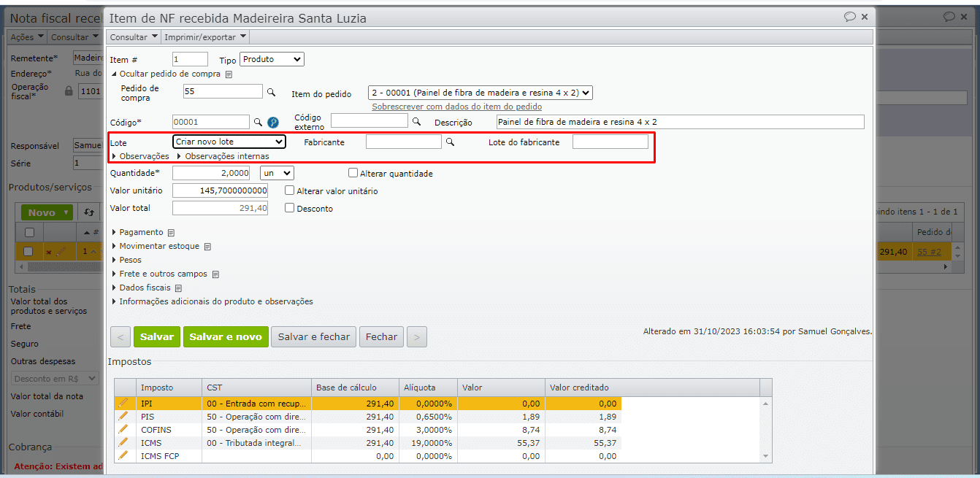Viewport: 980px width, 478px height.
Task: Click the Código externo search magnifier
Action: [417, 122]
